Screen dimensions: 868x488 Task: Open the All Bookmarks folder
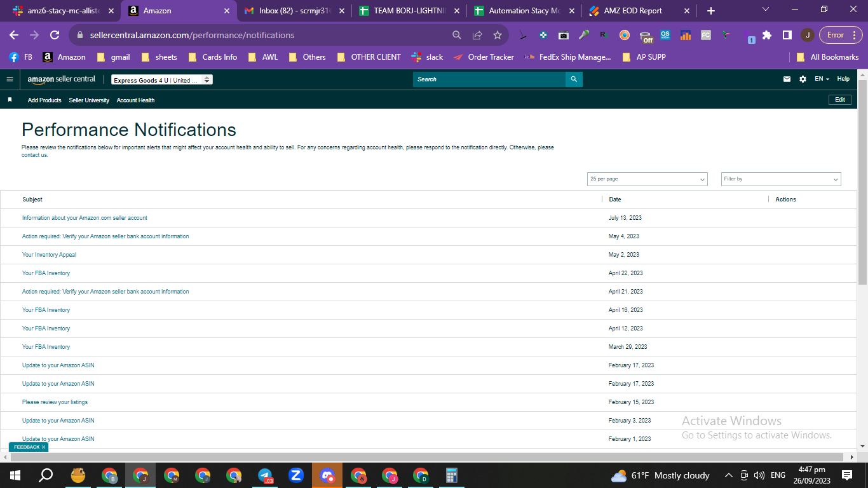[827, 57]
